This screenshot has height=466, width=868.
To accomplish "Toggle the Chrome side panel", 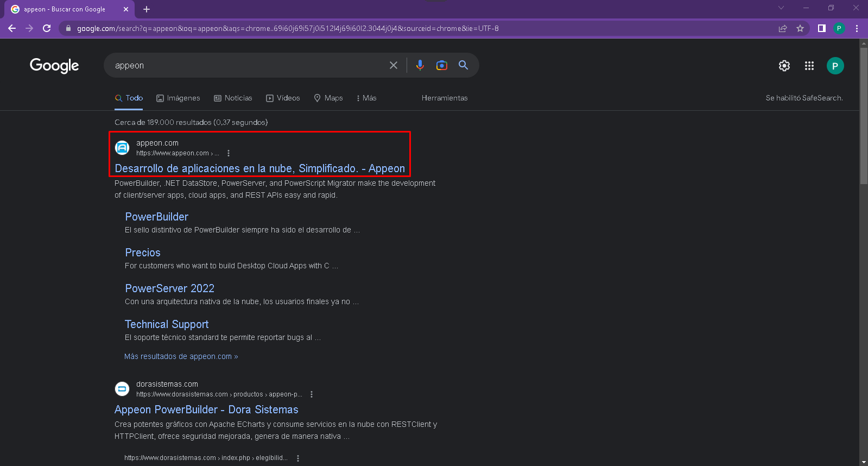I will [822, 28].
